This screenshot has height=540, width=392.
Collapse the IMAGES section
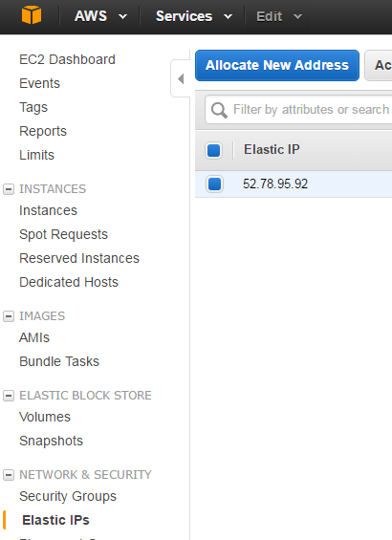(x=9, y=316)
